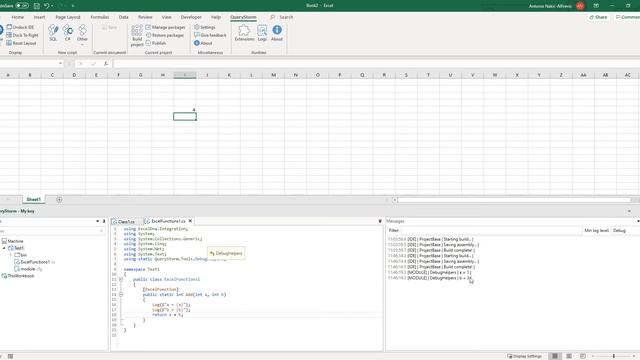640x360 pixels.
Task: Collapse the Add method code fold
Action: [121, 294]
